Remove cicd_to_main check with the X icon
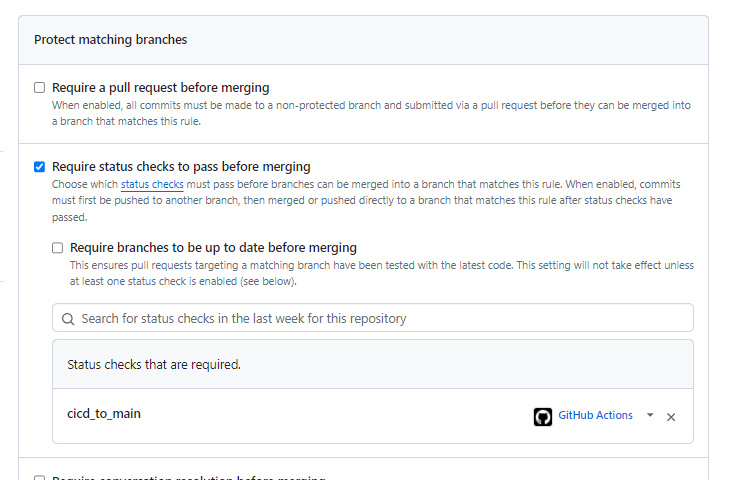 (671, 417)
